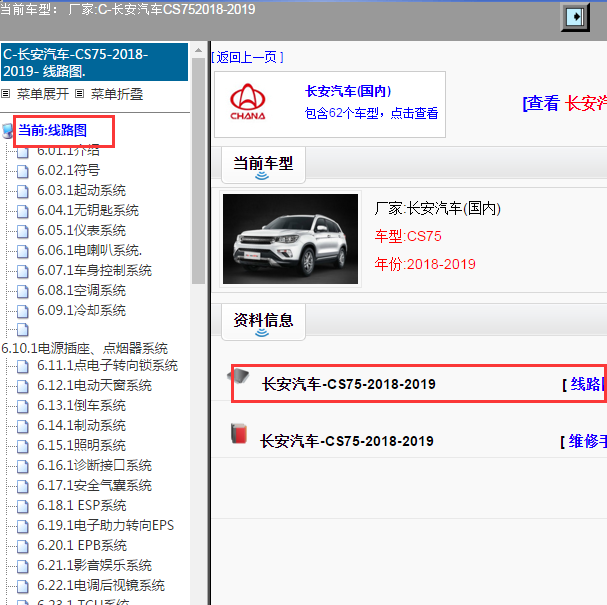This screenshot has height=605, width=607.
Task: Click the document icon beside 6.06.1电喇叭系统
Action: tap(22, 251)
